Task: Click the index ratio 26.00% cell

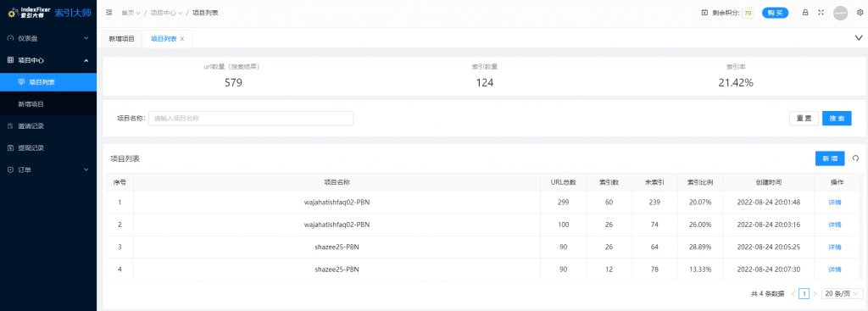Action: (700, 225)
